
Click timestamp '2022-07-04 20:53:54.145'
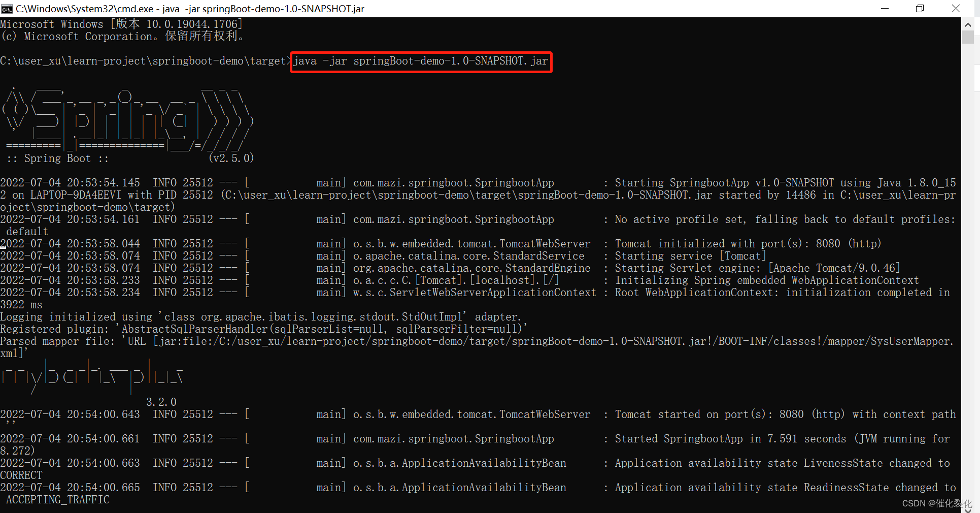tap(70, 183)
